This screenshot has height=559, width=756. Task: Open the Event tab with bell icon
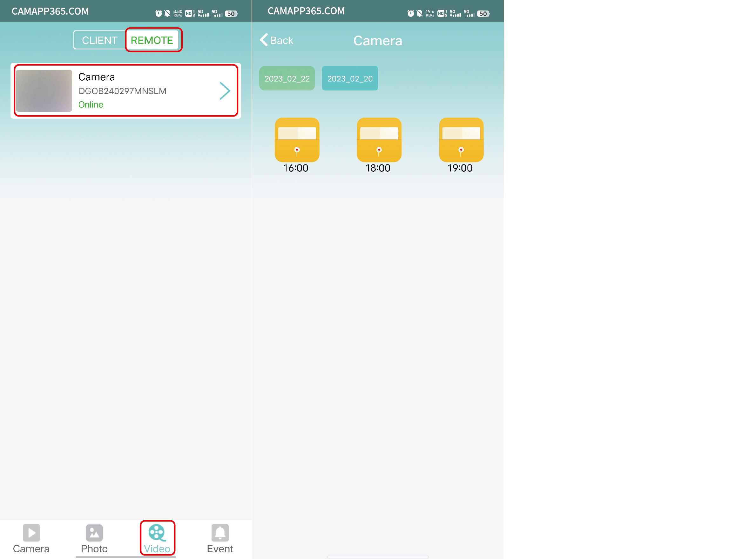pos(220,539)
